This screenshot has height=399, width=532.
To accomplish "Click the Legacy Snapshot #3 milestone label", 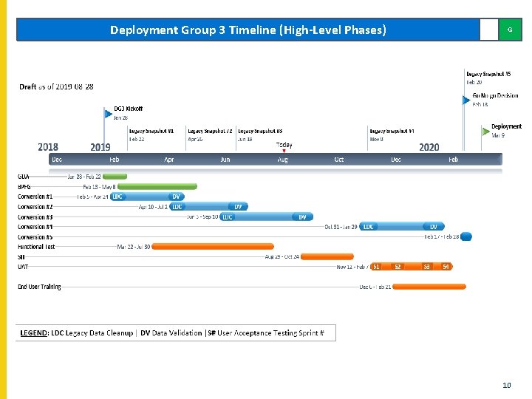I will pyautogui.click(x=260, y=131).
